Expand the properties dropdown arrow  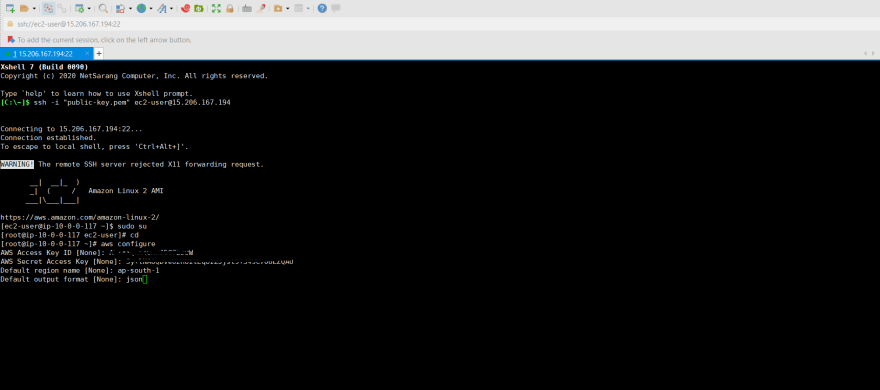click(89, 8)
